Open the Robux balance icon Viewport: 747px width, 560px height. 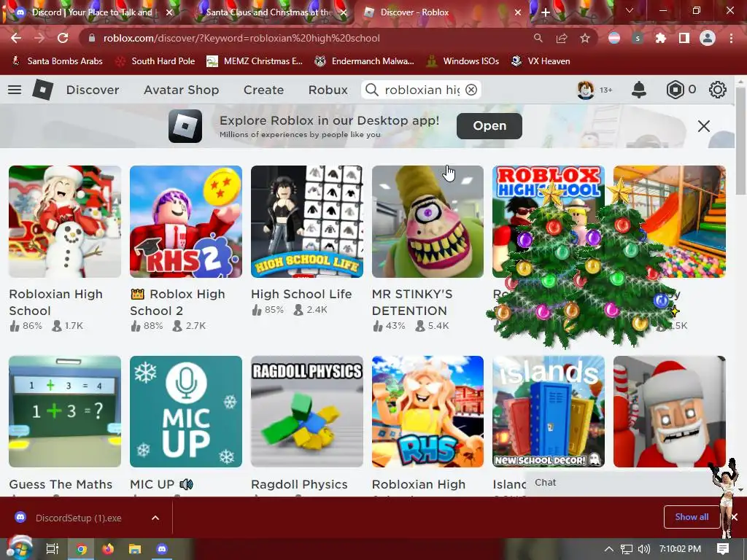pos(675,90)
